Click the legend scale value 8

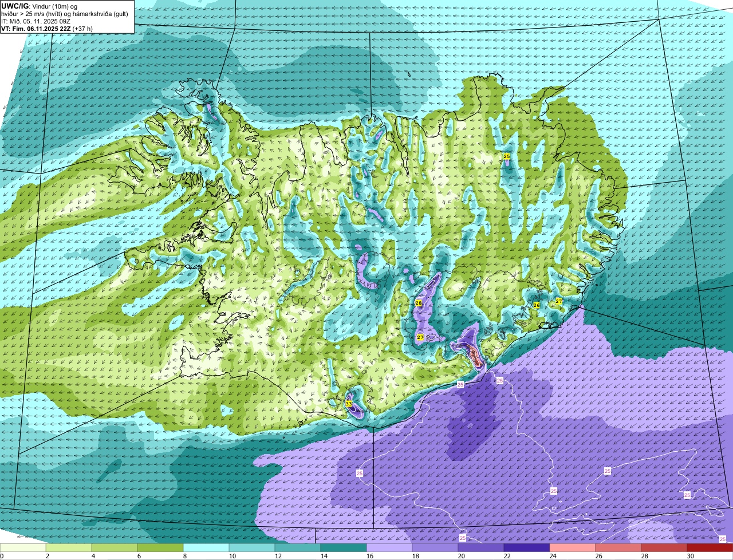[184, 556]
